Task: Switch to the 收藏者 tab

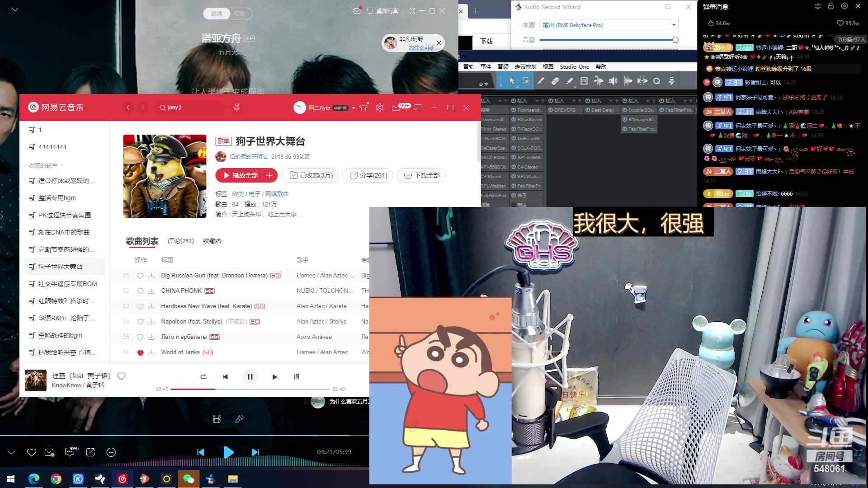Action: (x=212, y=241)
